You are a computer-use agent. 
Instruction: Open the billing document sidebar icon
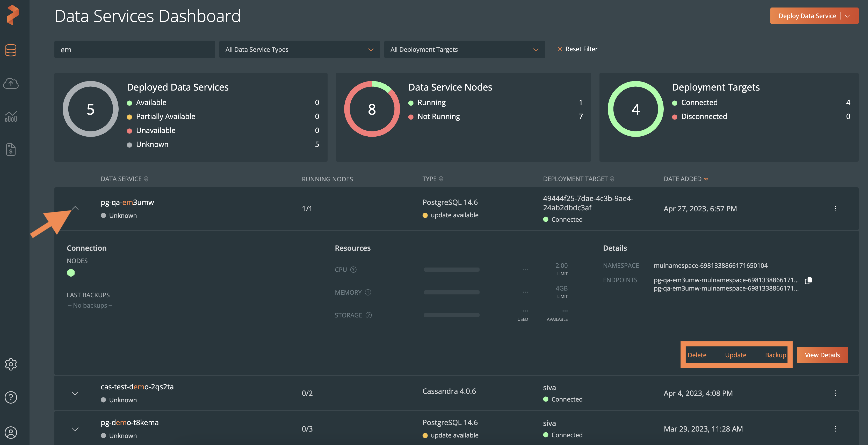[11, 150]
